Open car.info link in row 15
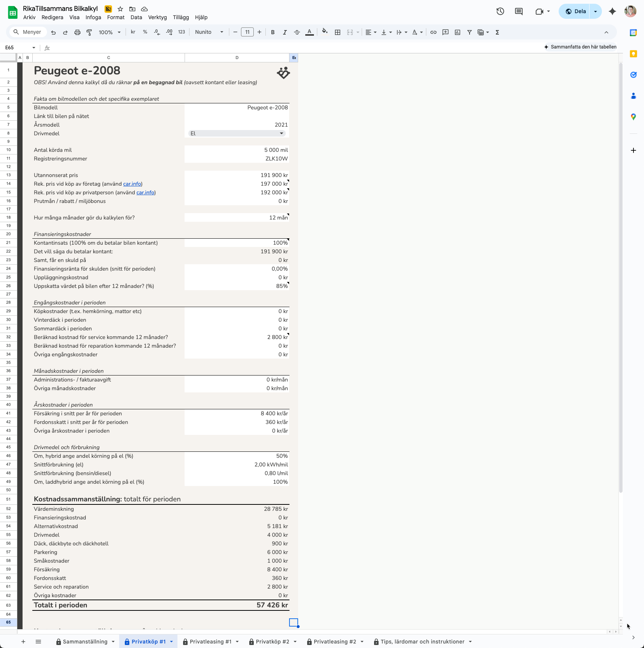This screenshot has height=648, width=644. (145, 192)
